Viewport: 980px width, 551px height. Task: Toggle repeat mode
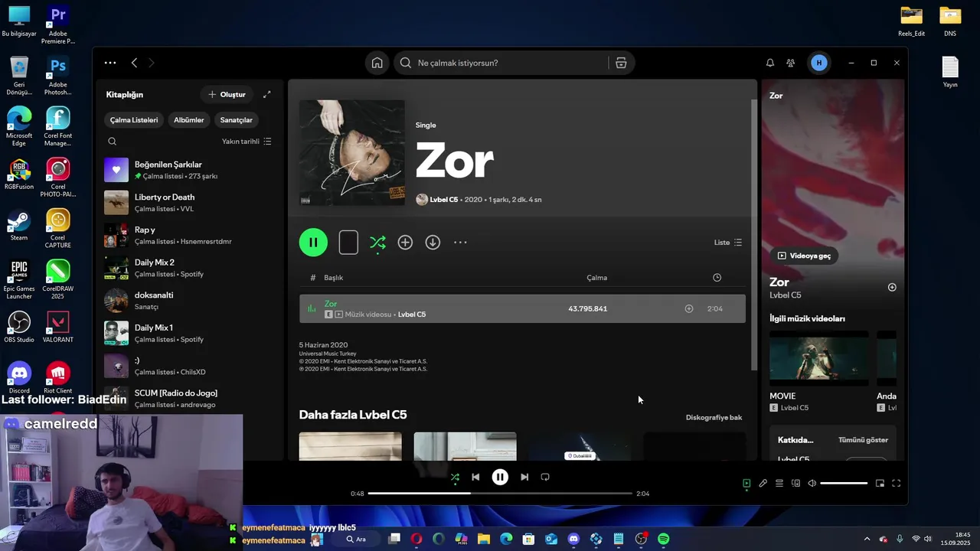(545, 477)
